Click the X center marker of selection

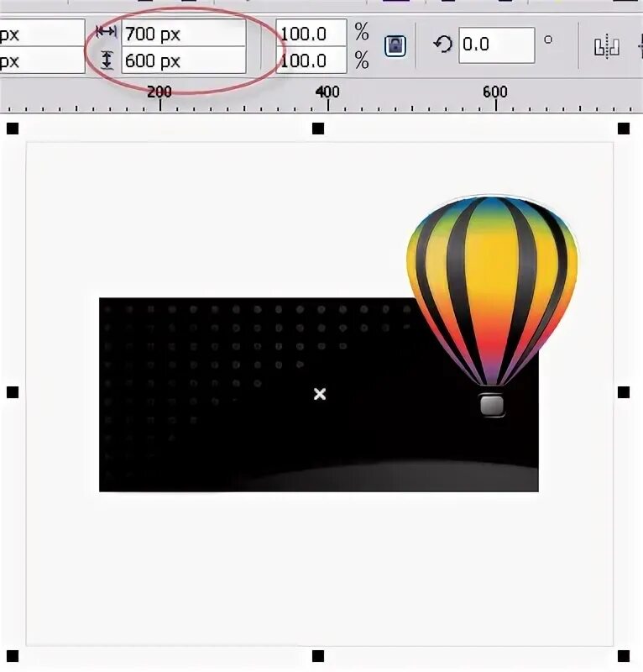320,393
